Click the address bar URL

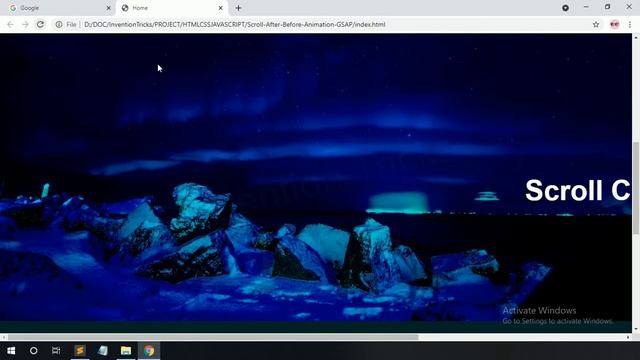coord(235,24)
